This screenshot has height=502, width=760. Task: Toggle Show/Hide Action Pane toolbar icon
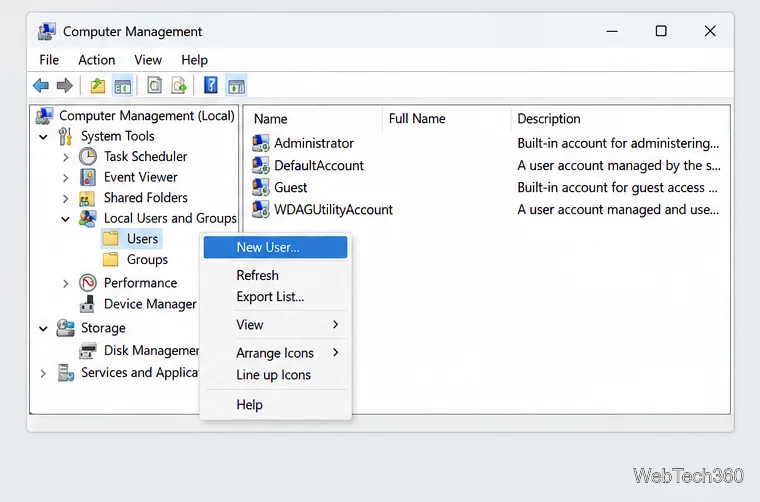(x=237, y=86)
